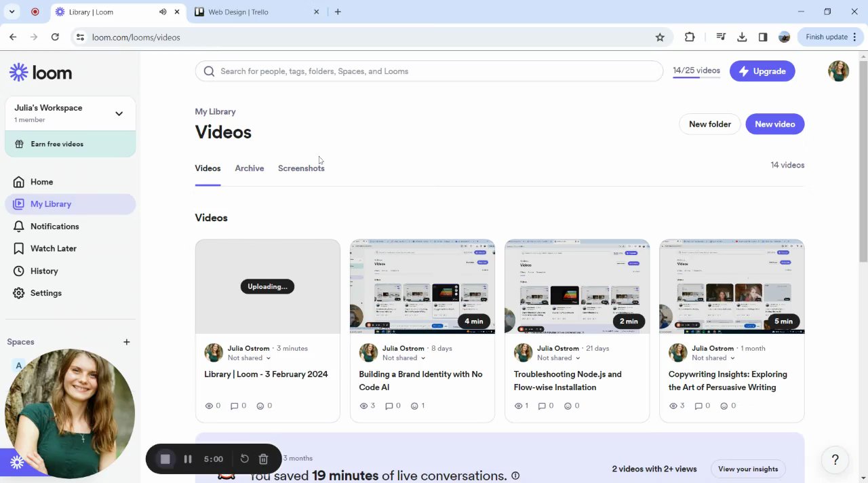Image resolution: width=868 pixels, height=483 pixels.
Task: Open the Building a Brand Identity title link
Action: pyautogui.click(x=420, y=381)
